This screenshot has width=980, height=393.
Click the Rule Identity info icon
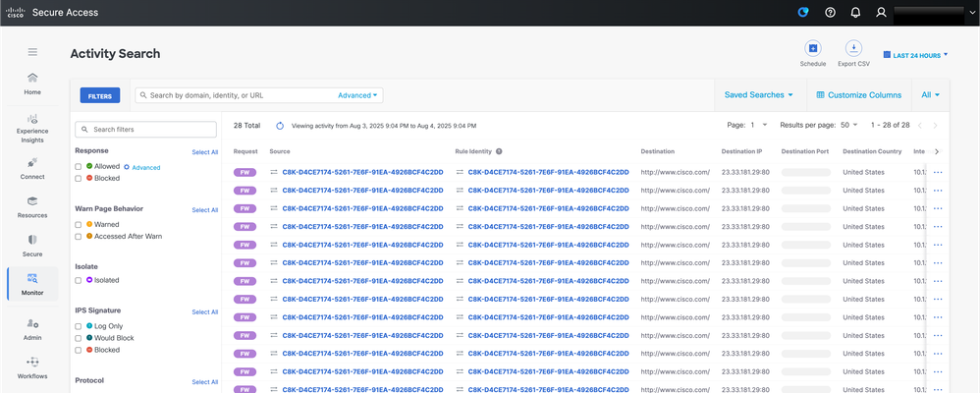point(500,151)
